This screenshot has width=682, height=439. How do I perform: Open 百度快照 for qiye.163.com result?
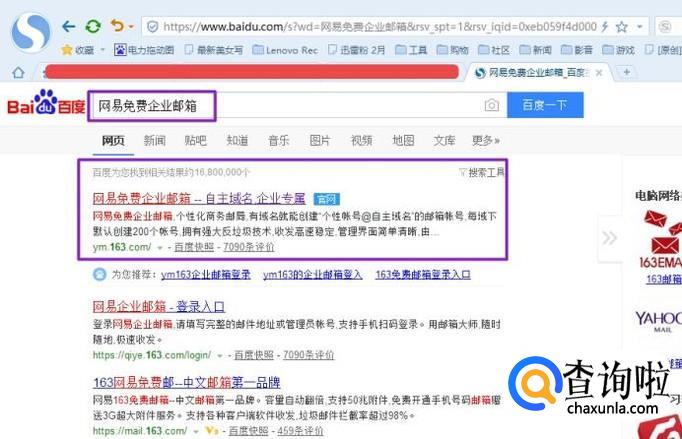(254, 355)
